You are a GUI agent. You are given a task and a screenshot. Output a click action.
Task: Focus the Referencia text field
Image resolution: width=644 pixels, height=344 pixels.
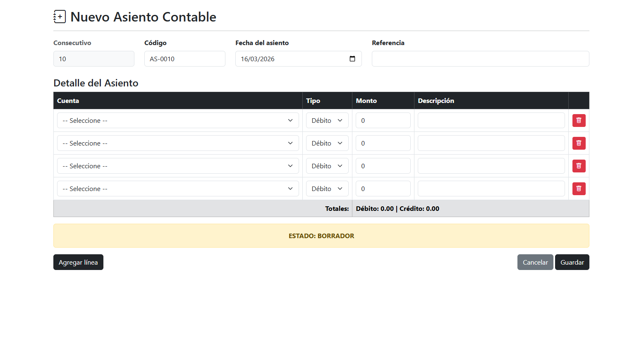pos(480,59)
